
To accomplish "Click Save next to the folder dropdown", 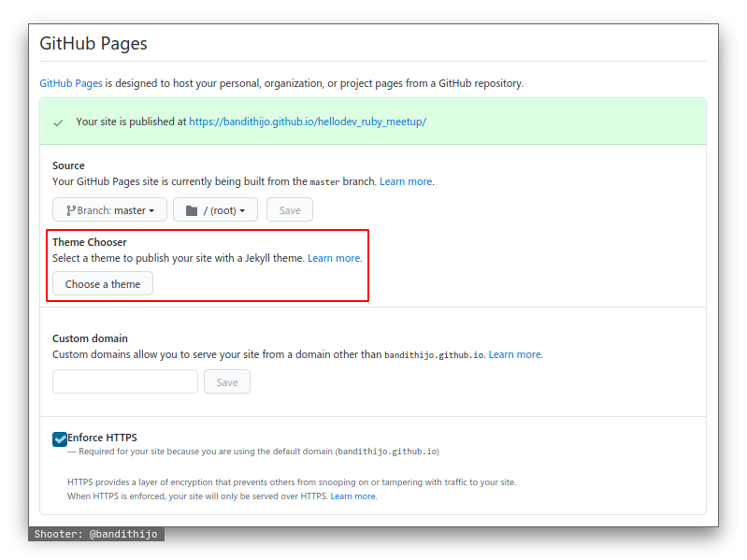I will point(290,210).
